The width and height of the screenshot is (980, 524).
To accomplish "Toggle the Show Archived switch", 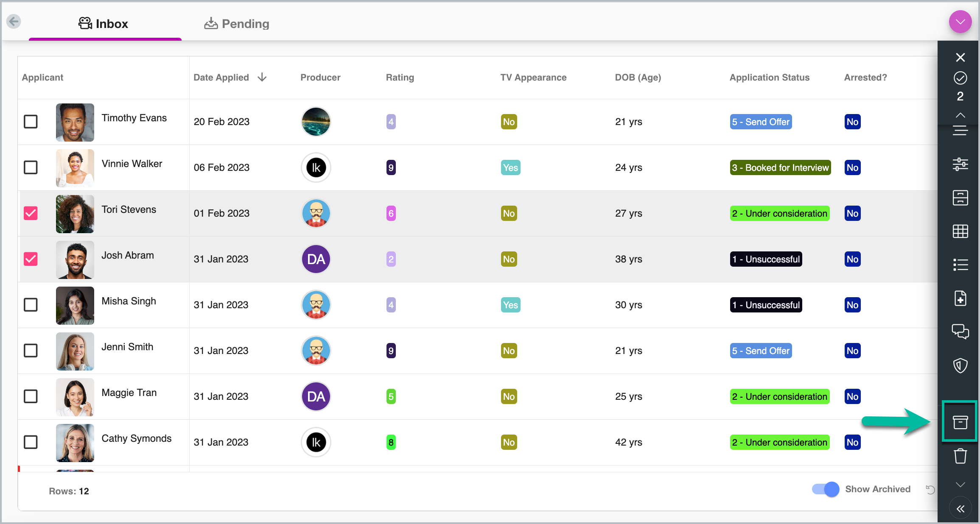I will tap(826, 489).
